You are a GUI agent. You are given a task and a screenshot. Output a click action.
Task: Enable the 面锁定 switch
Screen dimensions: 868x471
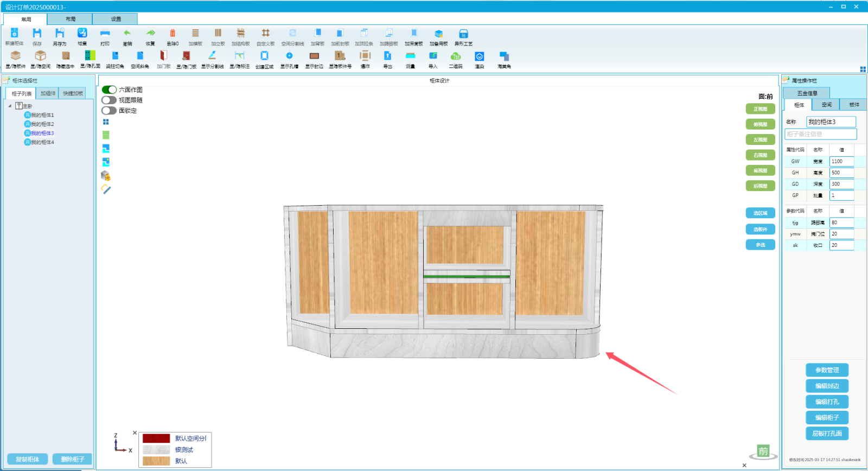point(109,110)
